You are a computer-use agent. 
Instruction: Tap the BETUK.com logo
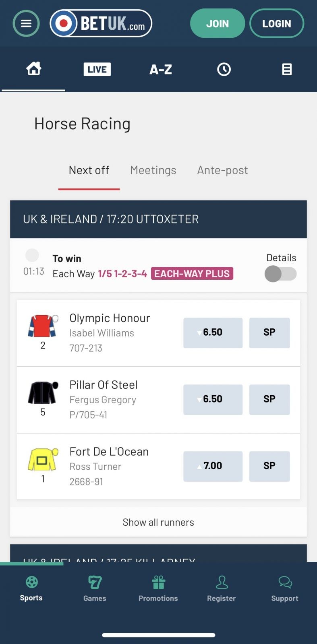[x=101, y=23]
